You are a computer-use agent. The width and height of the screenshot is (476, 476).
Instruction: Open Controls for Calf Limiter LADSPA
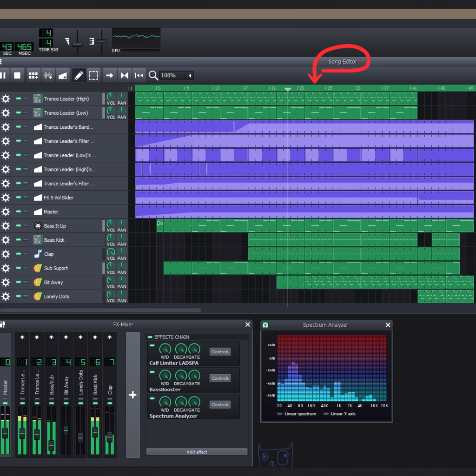pos(220,352)
